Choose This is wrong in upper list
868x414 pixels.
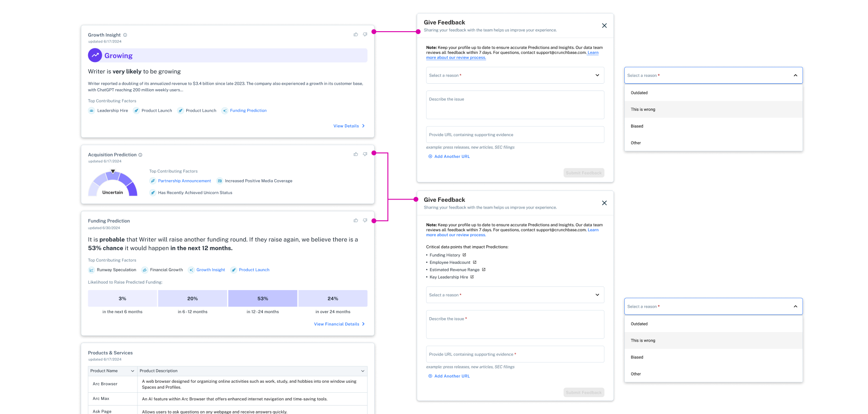coord(713,109)
